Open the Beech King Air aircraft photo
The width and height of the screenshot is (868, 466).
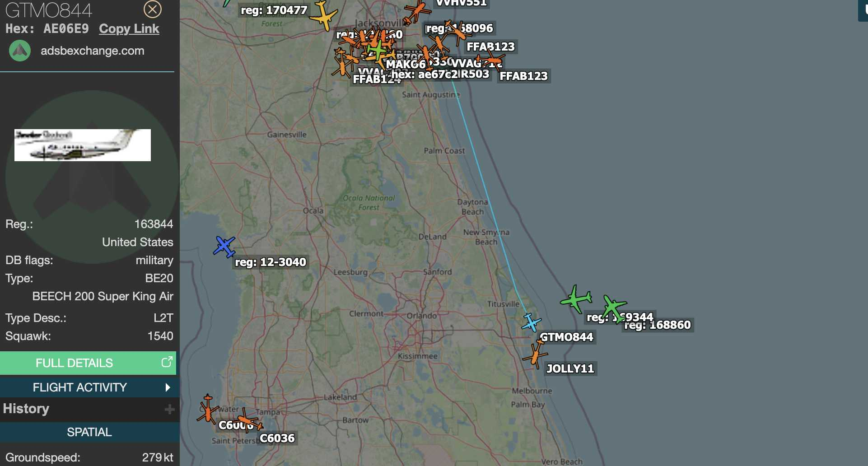[83, 145]
